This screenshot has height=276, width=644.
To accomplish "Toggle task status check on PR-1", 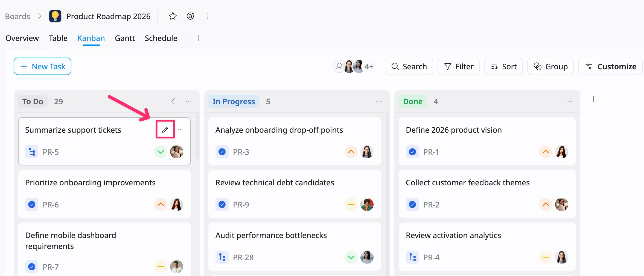I will [x=412, y=152].
